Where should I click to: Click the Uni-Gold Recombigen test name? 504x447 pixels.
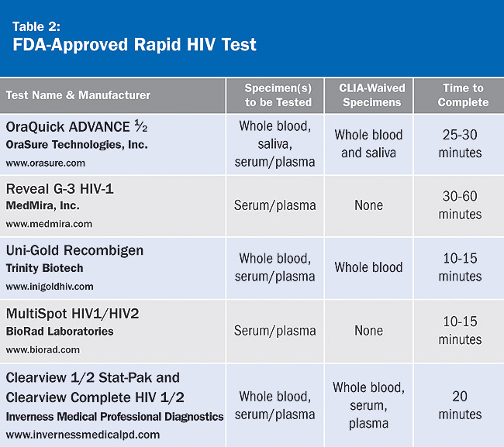(74, 251)
